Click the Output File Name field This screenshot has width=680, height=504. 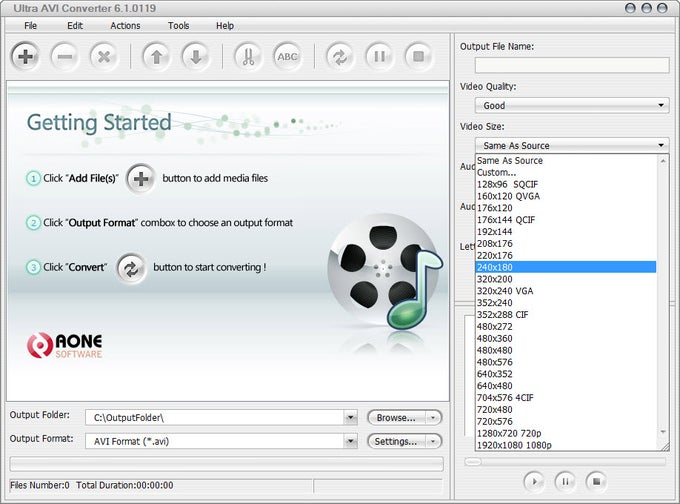[x=572, y=65]
